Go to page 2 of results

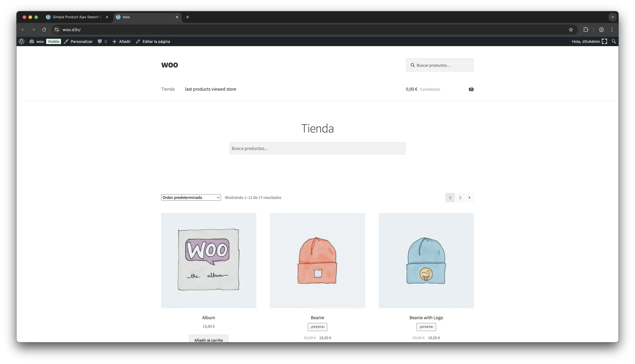tap(460, 198)
